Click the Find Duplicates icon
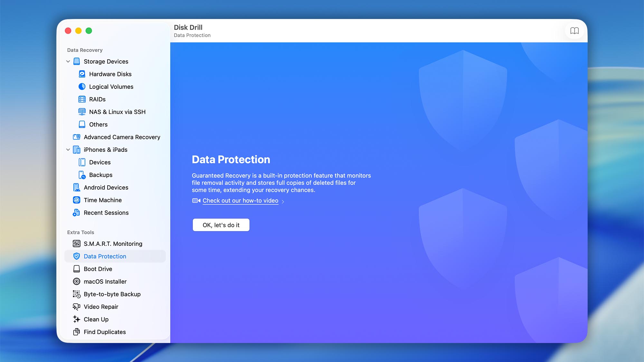The width and height of the screenshot is (644, 362). [77, 332]
